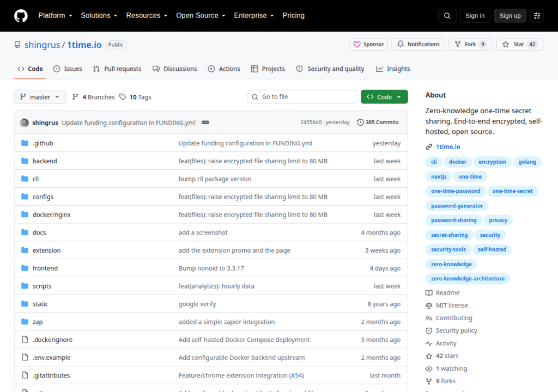Click the docker/nginx folder icon
Viewport: 558px width, 392px height.
pos(25,214)
